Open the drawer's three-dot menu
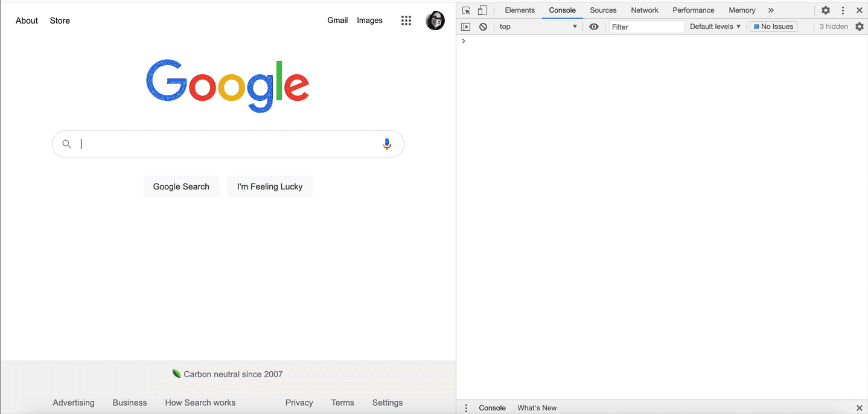The width and height of the screenshot is (868, 414). [466, 408]
